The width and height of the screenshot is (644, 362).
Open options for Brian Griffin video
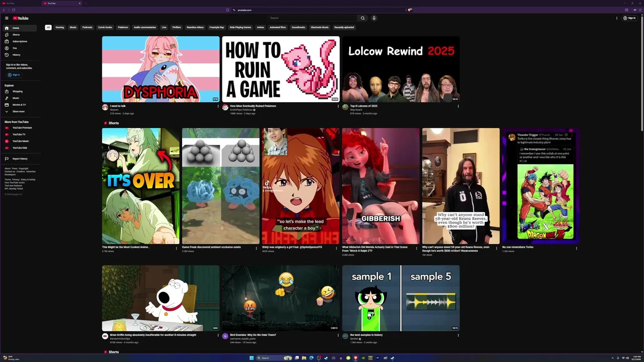click(x=218, y=335)
